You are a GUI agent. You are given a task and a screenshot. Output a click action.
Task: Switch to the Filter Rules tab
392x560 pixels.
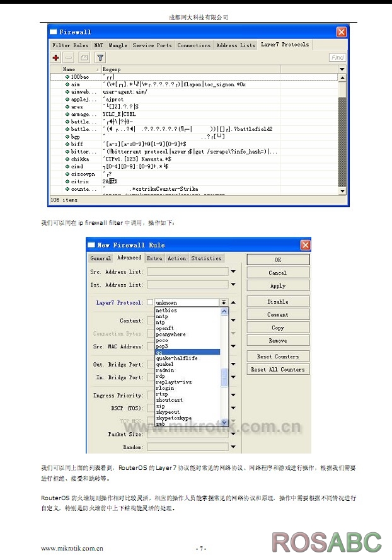point(70,45)
